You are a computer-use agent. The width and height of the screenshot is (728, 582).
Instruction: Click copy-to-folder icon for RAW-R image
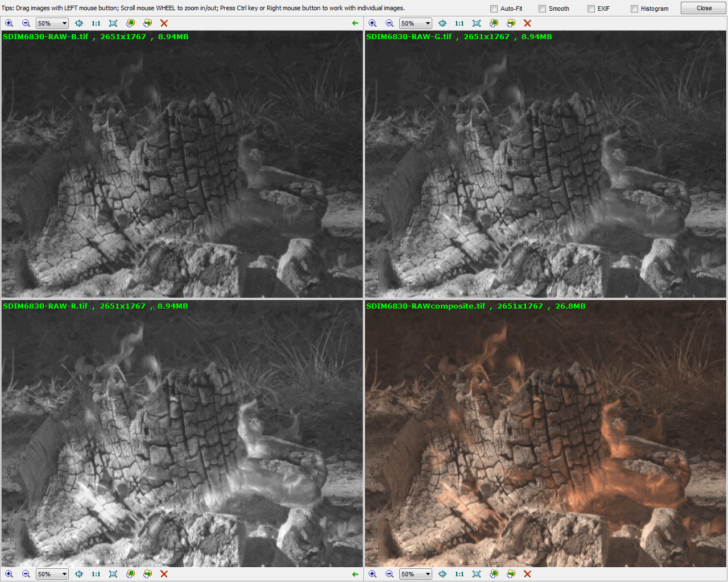(x=130, y=574)
